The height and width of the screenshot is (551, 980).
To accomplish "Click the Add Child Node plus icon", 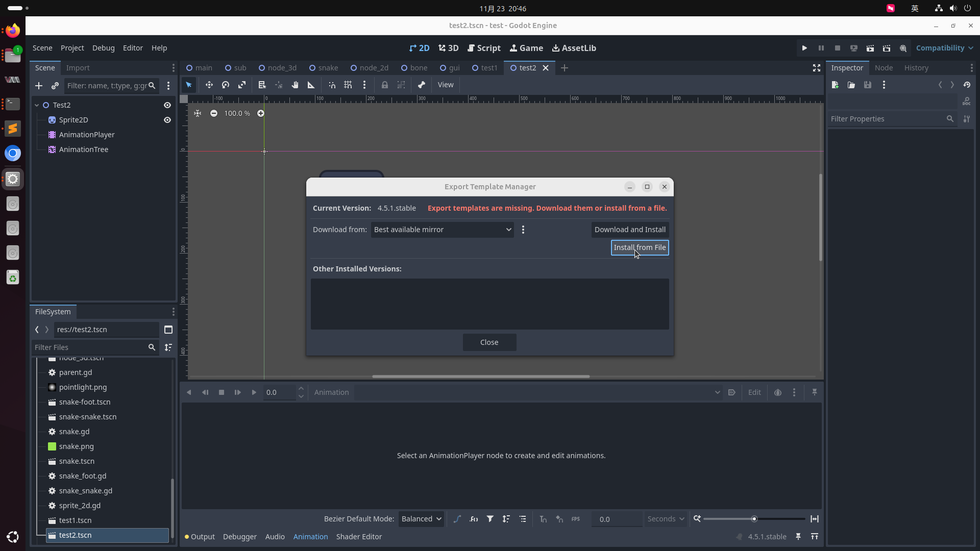I will click(x=39, y=86).
